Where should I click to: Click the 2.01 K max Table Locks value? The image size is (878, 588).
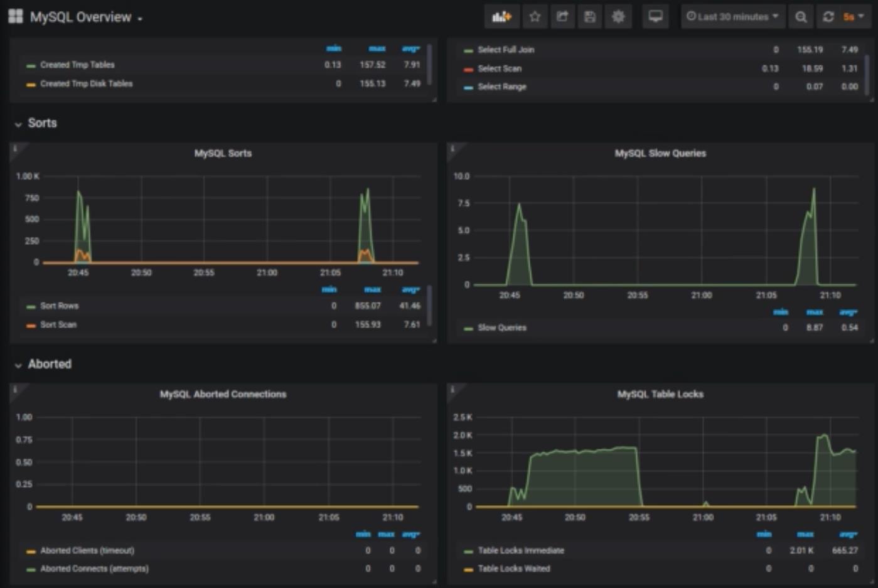(801, 550)
